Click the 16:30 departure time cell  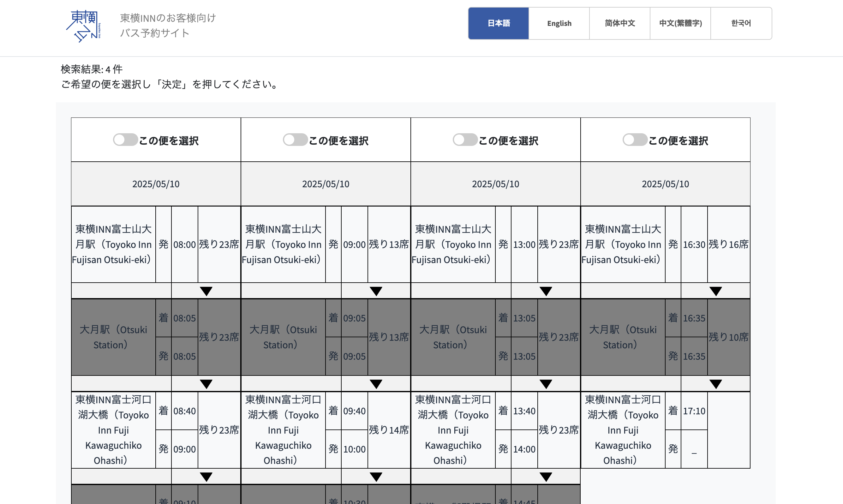(x=694, y=244)
